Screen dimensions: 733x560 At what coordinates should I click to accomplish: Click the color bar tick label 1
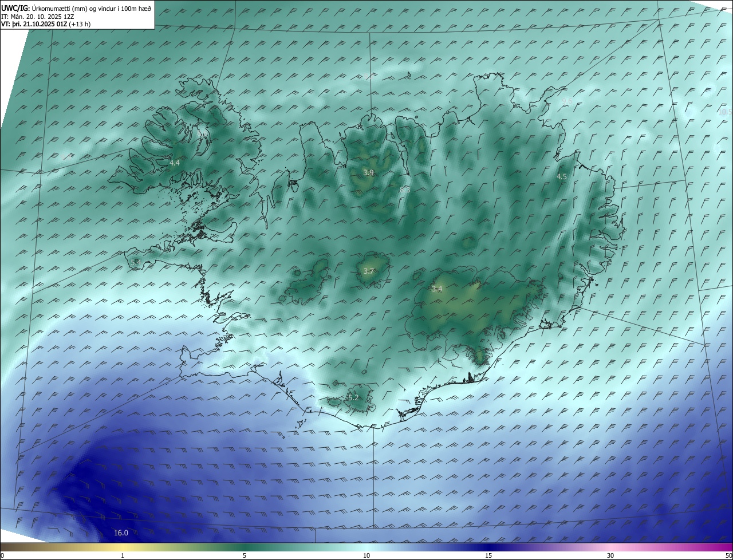[x=123, y=555]
